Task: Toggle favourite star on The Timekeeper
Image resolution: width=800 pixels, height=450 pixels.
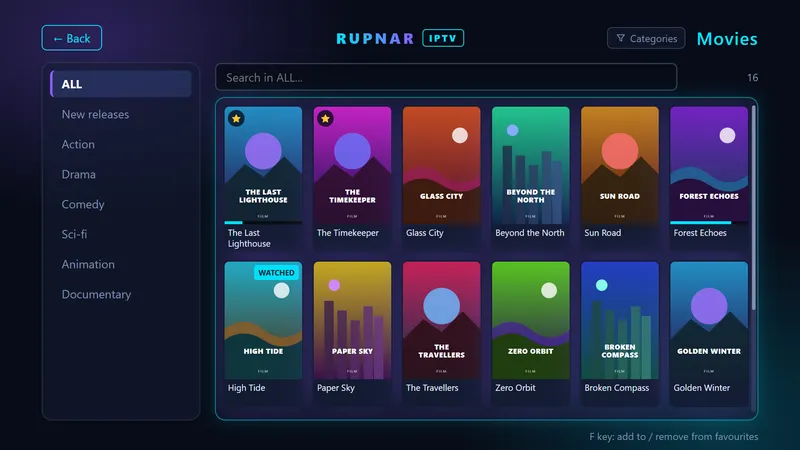Action: pos(326,119)
